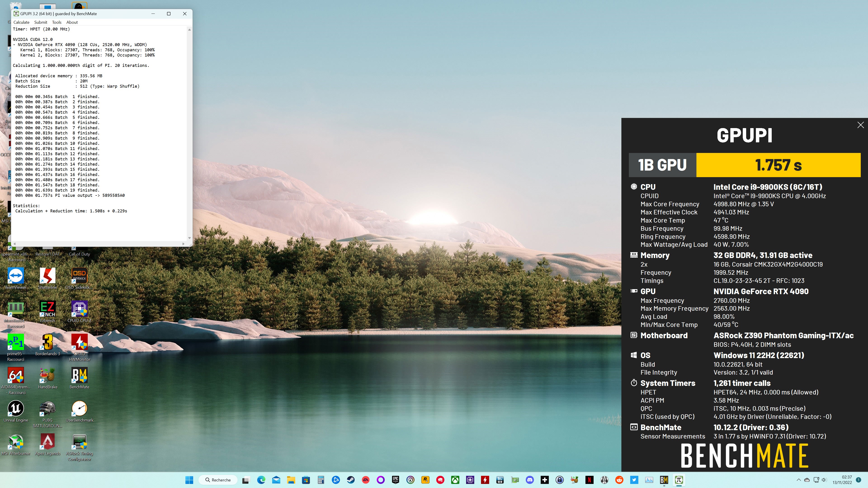Click the Recherche taskbar search box

(x=218, y=480)
